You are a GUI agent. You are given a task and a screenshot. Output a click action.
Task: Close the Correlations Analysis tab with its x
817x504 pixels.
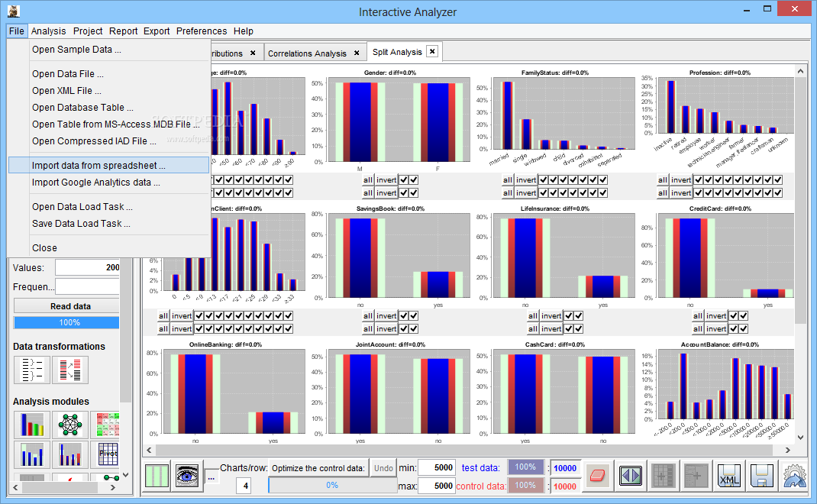pos(357,53)
